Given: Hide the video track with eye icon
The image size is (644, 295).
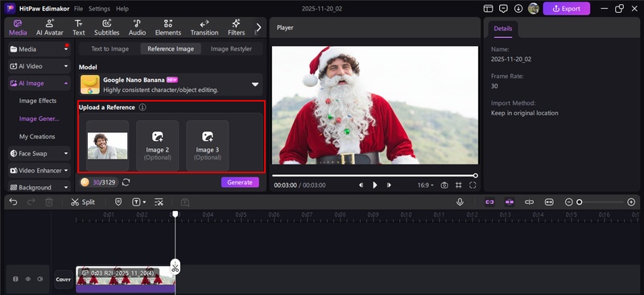Looking at the screenshot, I should click(x=28, y=279).
